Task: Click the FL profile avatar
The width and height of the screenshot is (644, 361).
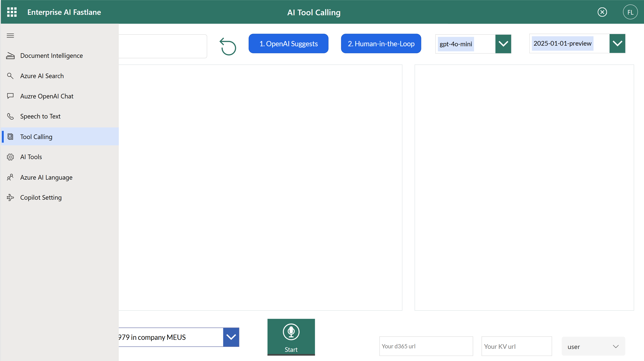Action: coord(630,12)
